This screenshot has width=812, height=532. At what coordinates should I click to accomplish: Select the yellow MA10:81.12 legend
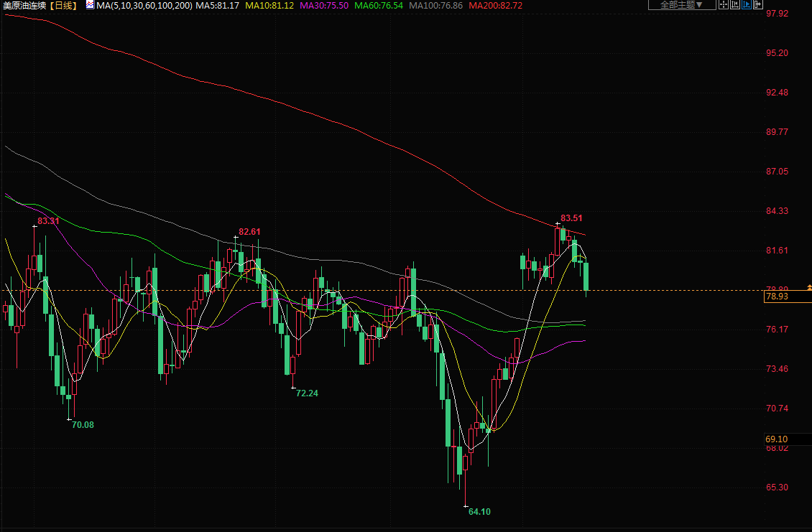coord(269,5)
